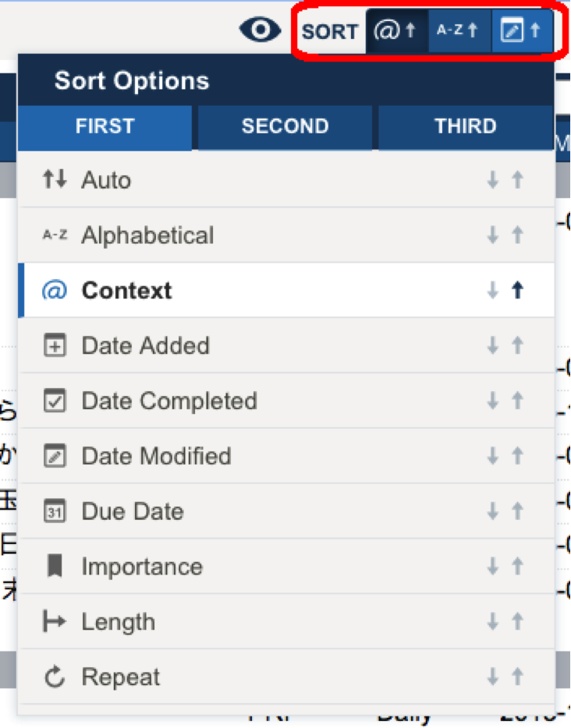Select the FIRST sort tab
The image size is (571, 728).
(x=105, y=126)
